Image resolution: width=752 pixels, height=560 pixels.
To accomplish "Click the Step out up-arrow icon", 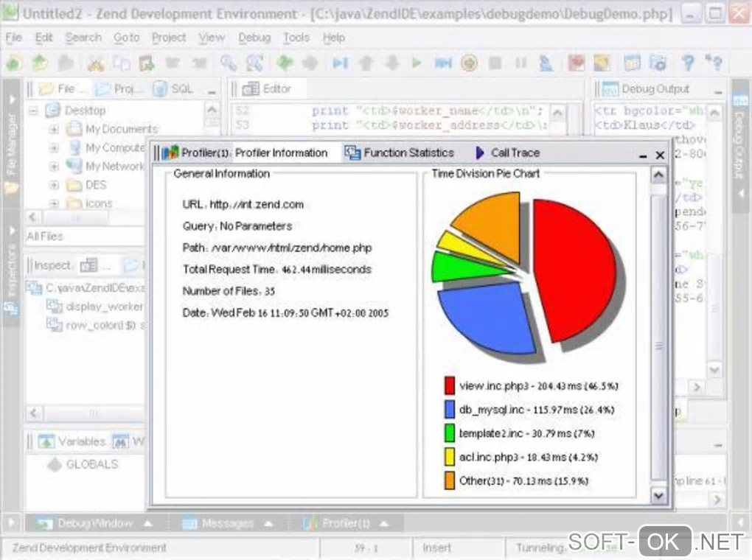I will coord(366,63).
